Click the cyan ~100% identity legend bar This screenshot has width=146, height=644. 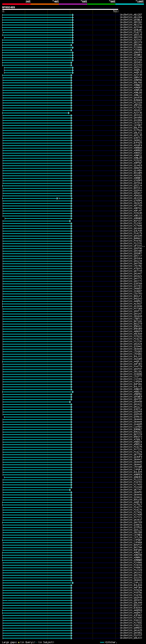(x=130, y=4)
